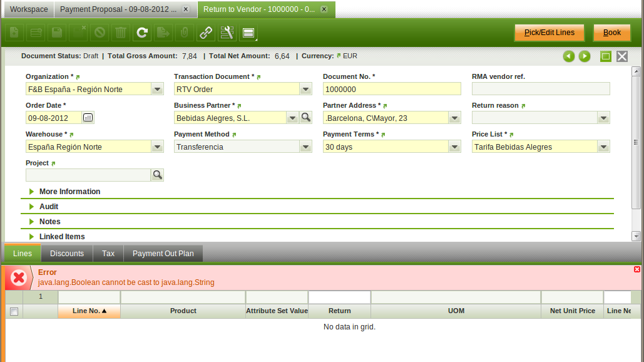
Task: Open the Organization dropdown
Action: [x=158, y=89]
